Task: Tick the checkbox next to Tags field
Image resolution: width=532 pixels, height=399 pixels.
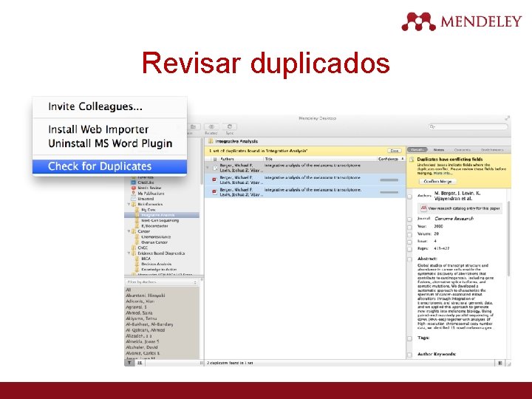Action: 409,338
